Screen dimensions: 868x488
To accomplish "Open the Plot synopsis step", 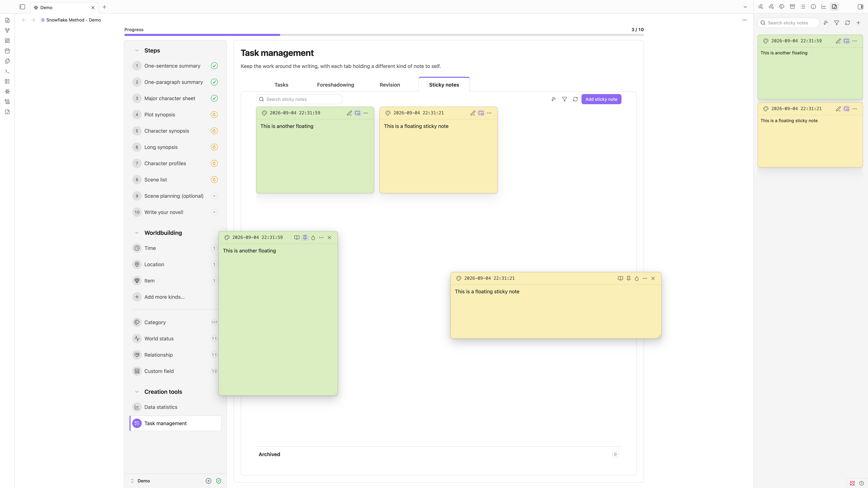I will point(175,115).
